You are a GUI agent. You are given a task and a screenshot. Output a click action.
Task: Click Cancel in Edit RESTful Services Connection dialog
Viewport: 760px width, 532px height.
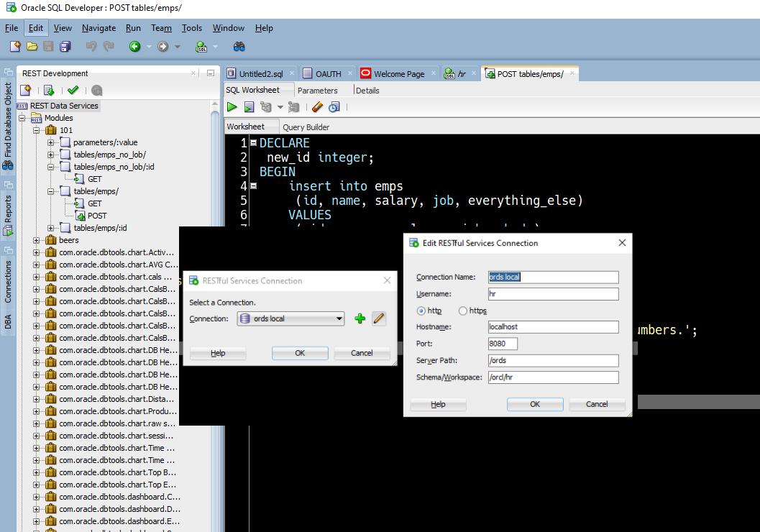click(x=597, y=404)
